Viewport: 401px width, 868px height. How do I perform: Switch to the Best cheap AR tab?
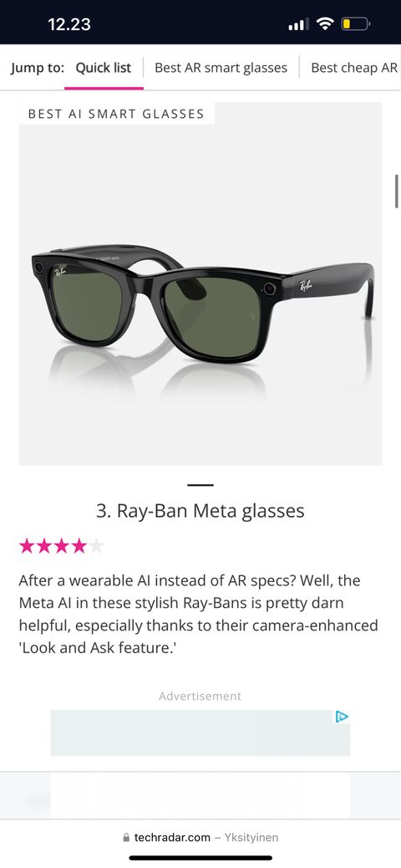click(354, 68)
